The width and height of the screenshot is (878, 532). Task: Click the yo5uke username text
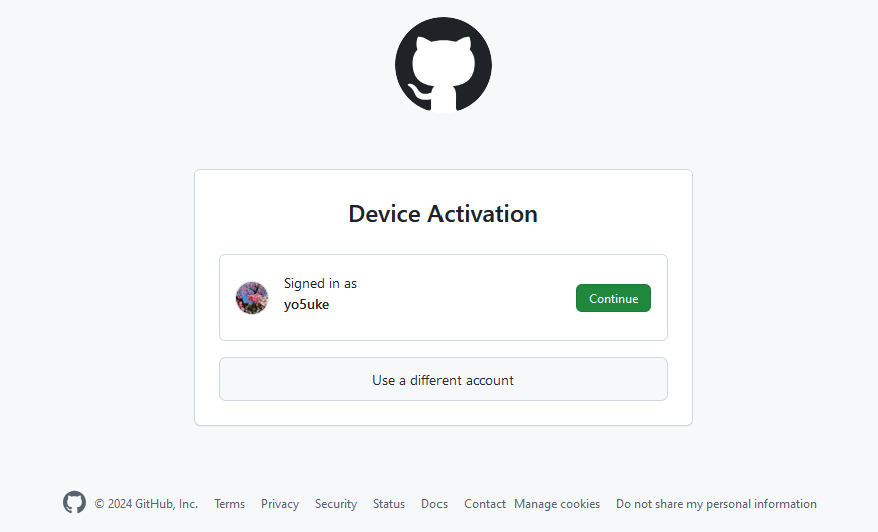[306, 305]
